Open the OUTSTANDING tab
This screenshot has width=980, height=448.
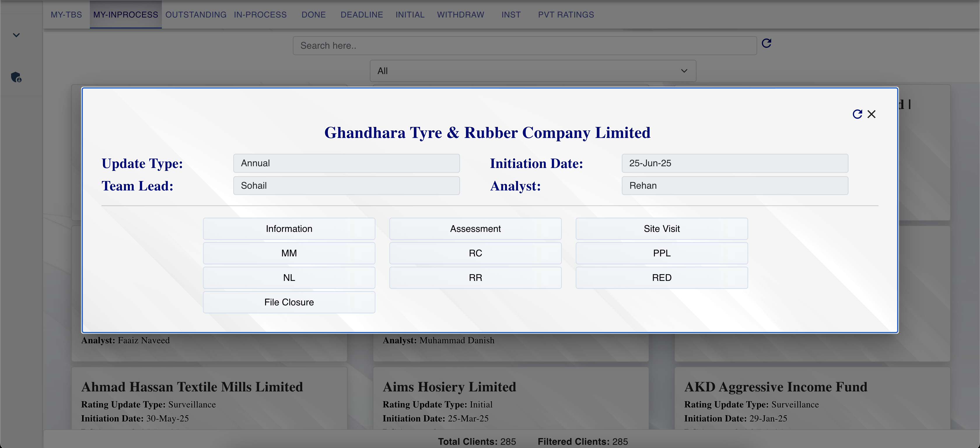tap(195, 15)
